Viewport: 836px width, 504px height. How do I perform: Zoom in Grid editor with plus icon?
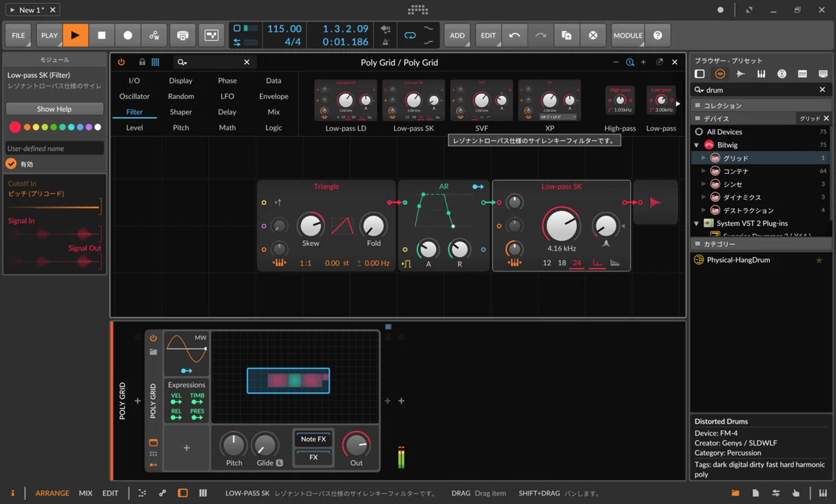click(643, 62)
